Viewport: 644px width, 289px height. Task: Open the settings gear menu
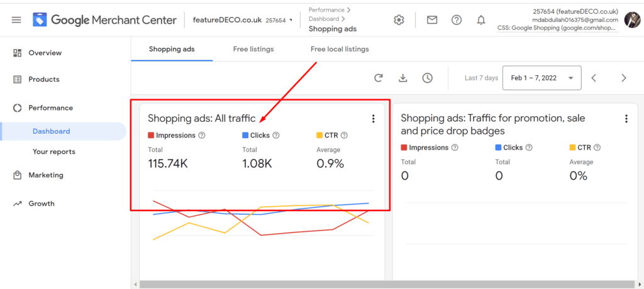coord(399,19)
